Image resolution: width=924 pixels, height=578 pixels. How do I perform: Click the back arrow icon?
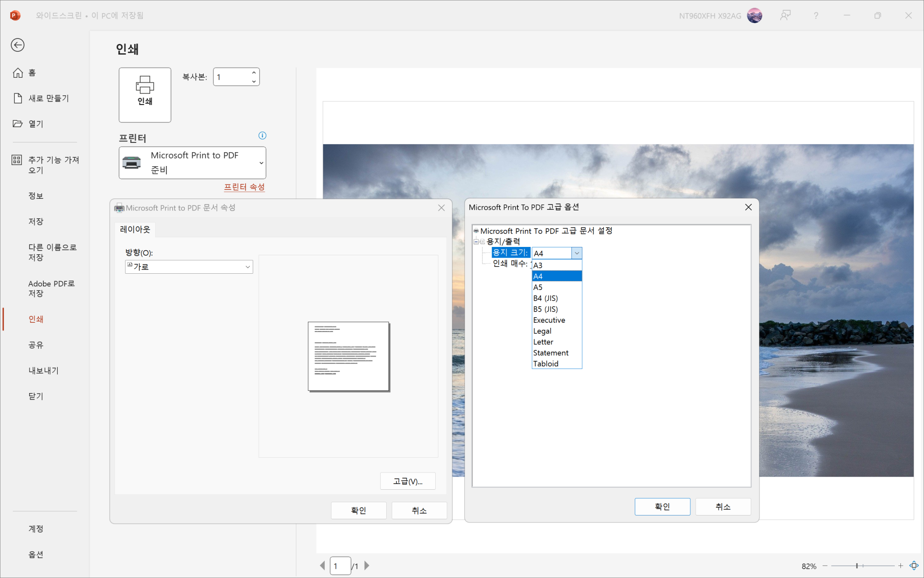(x=18, y=45)
